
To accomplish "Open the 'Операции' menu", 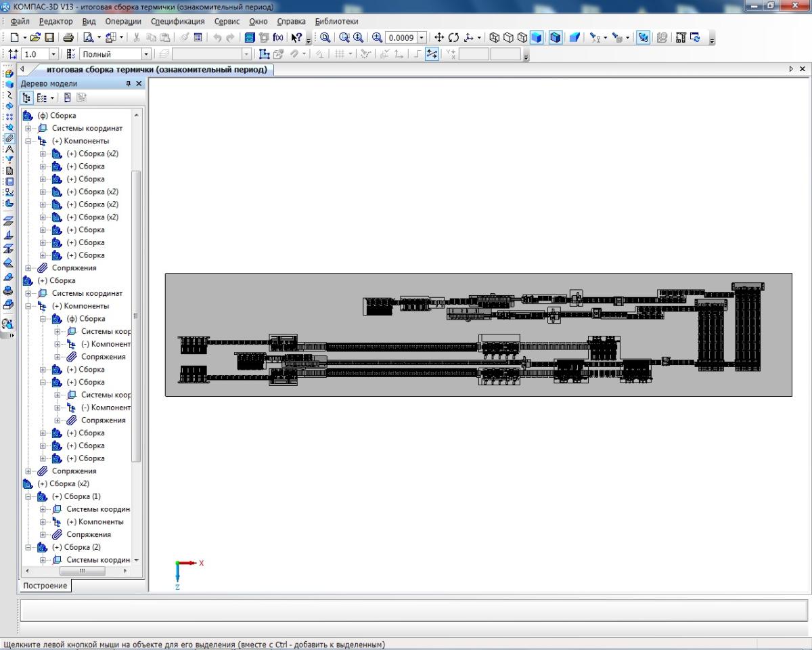I will click(122, 22).
